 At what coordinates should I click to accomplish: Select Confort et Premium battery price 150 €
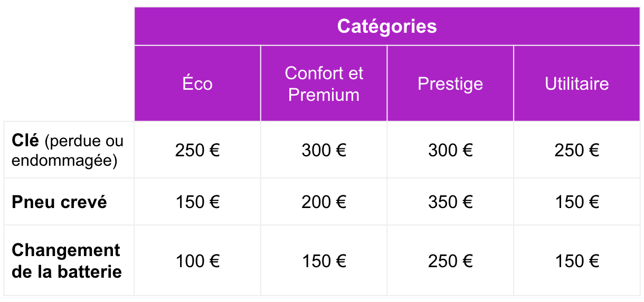pos(324,261)
